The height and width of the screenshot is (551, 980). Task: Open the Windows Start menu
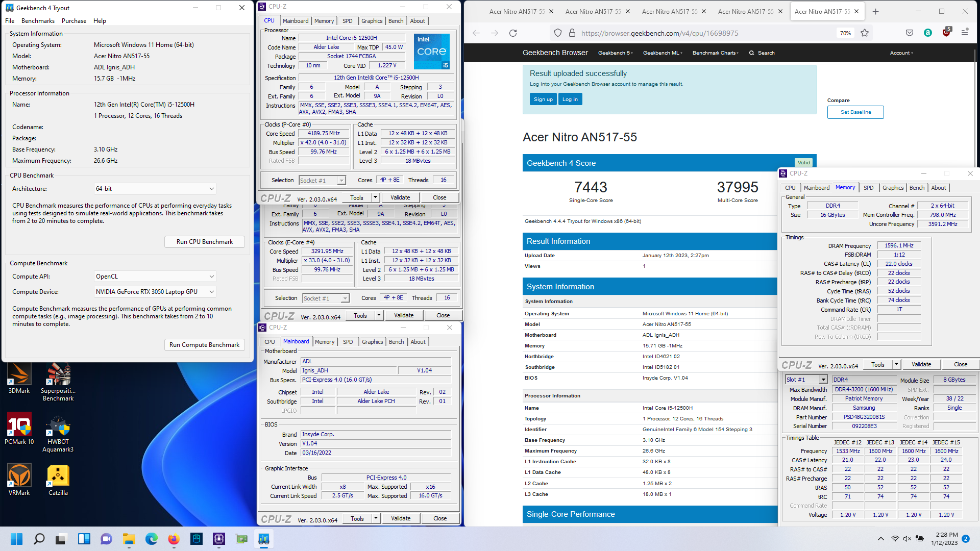16,539
